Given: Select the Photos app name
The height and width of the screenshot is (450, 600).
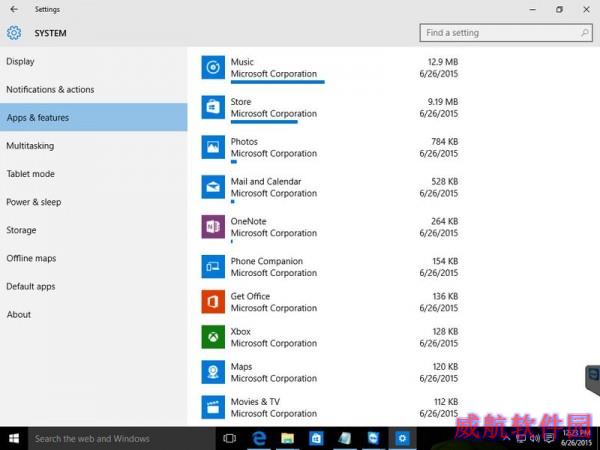Looking at the screenshot, I should [244, 141].
